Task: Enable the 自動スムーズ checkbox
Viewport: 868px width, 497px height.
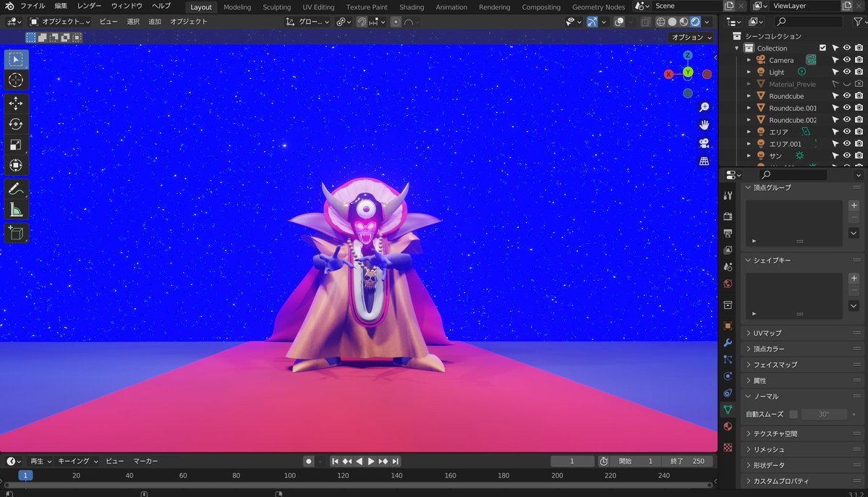Action: pos(793,414)
